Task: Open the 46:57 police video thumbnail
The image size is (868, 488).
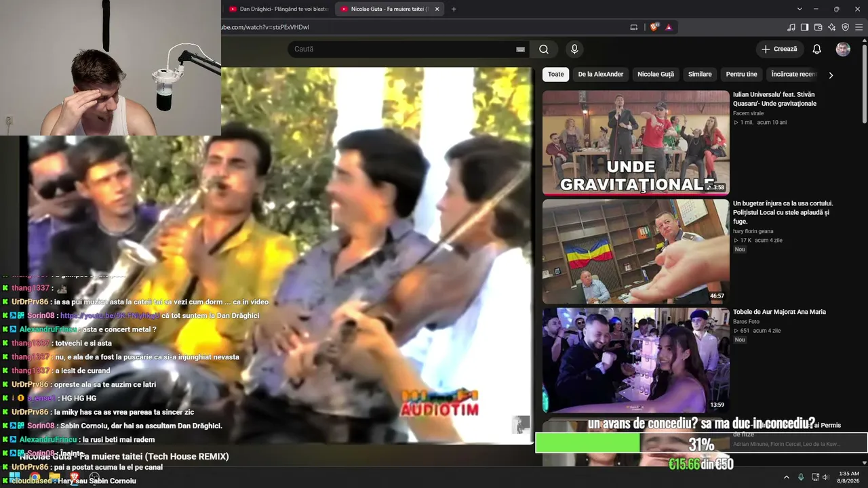Action: (636, 251)
